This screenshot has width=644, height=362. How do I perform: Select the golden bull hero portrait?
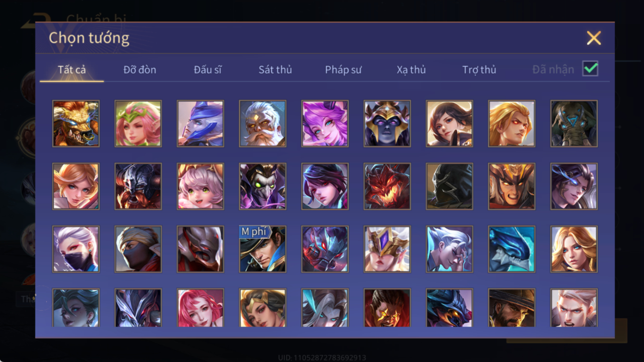click(76, 124)
